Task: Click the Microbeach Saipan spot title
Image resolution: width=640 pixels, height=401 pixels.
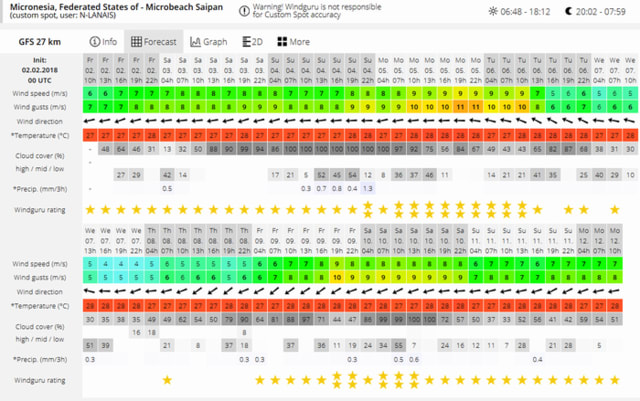Action: 116,7
